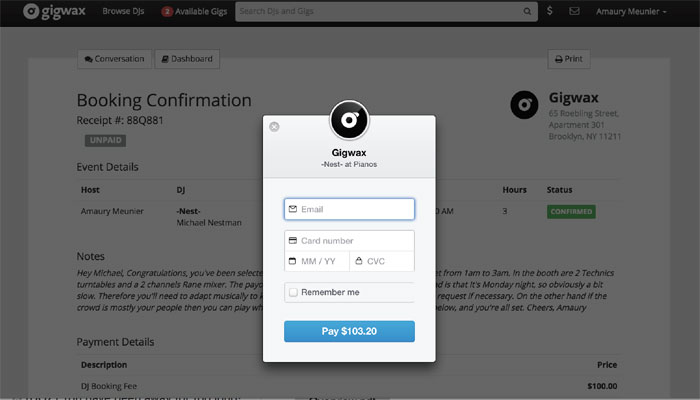The image size is (700, 400).
Task: Click the search magnifier icon
Action: (527, 11)
